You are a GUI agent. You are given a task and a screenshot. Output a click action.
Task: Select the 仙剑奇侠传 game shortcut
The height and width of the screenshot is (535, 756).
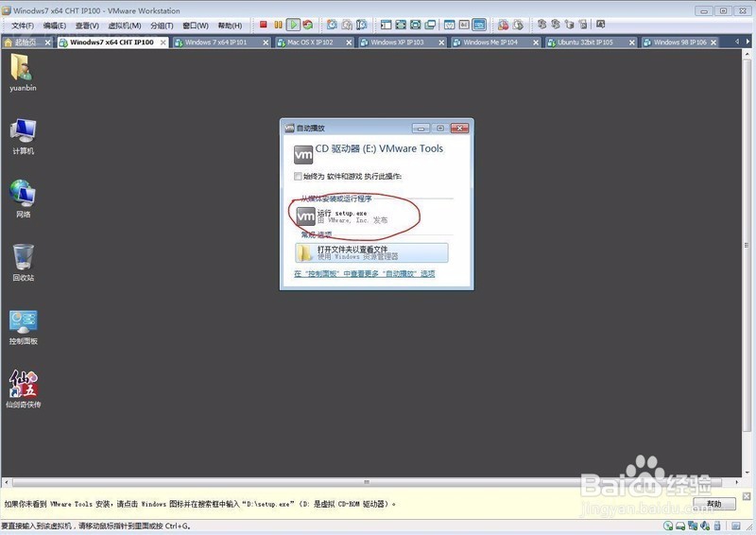point(23,389)
